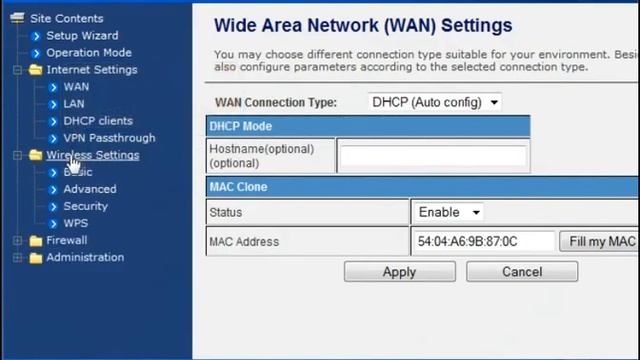The image size is (640, 360).
Task: Collapse the Wireless Settings tree node
Action: (17, 156)
